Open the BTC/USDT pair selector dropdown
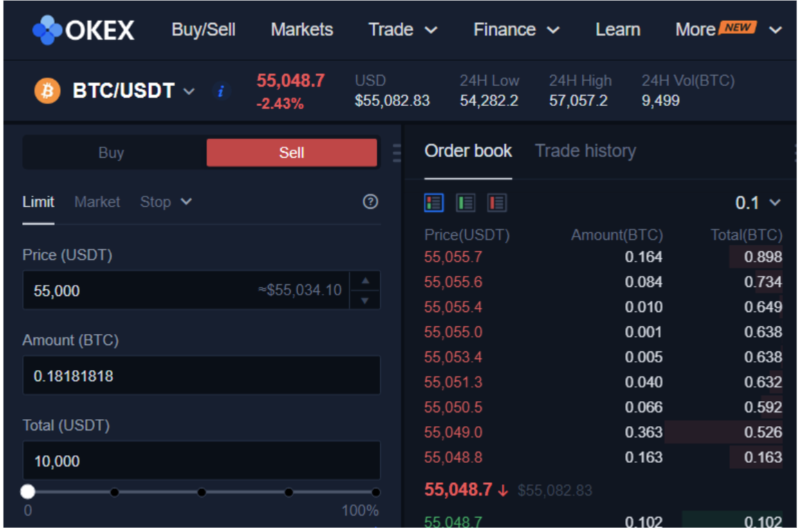Image resolution: width=799 pixels, height=532 pixels. tap(188, 91)
